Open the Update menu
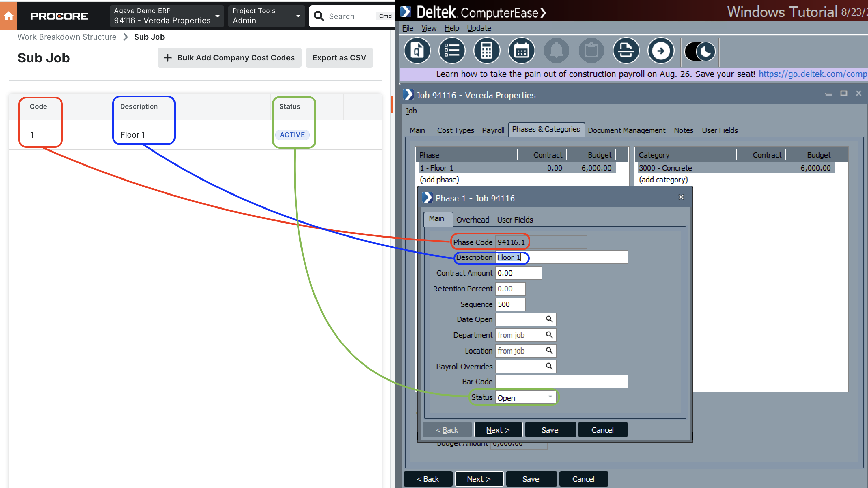The width and height of the screenshot is (868, 488). coord(479,28)
